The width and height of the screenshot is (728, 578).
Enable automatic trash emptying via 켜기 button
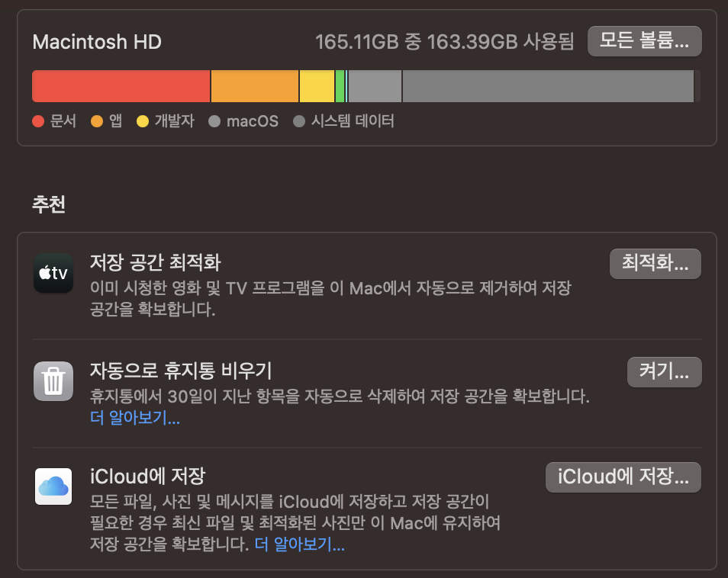coord(664,372)
